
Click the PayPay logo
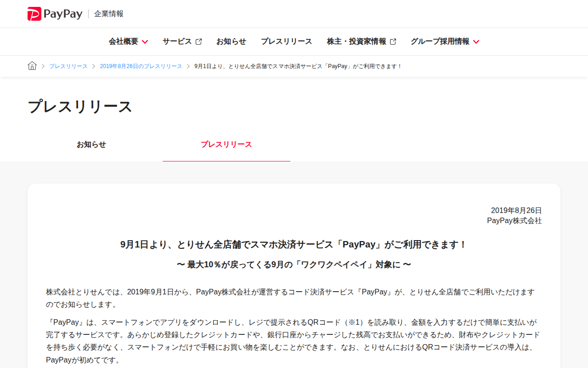(55, 14)
